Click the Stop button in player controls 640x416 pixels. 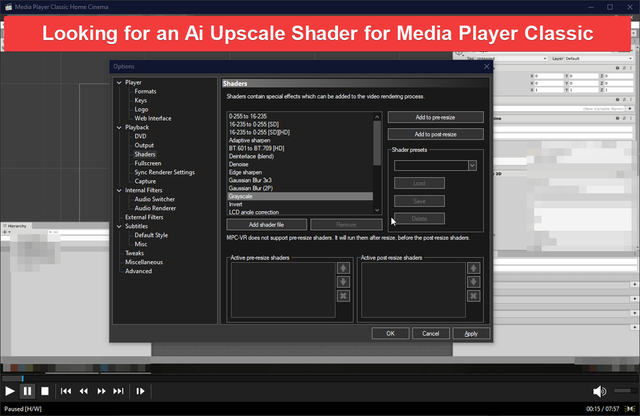point(45,391)
